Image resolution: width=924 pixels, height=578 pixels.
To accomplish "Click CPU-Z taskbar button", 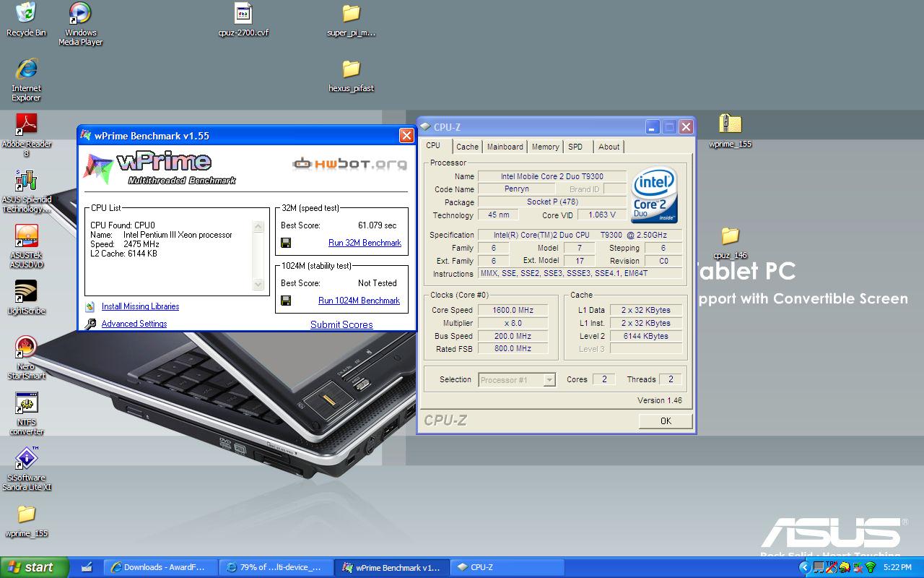I will pyautogui.click(x=507, y=567).
